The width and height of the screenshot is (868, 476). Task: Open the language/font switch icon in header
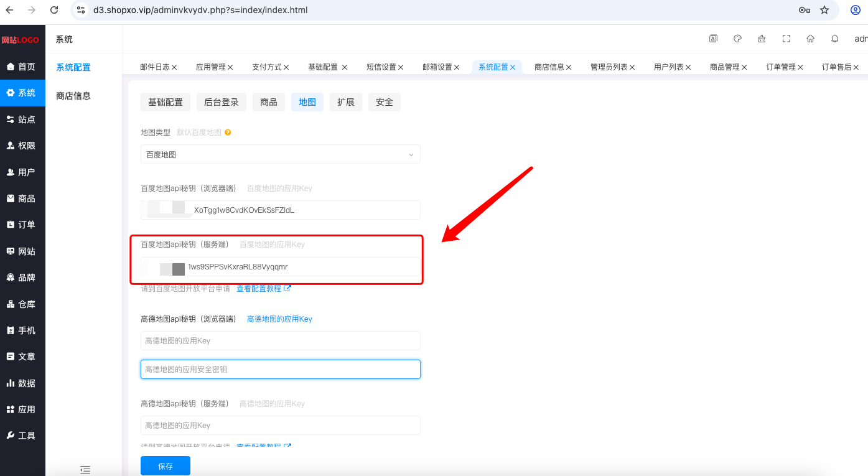click(x=713, y=39)
